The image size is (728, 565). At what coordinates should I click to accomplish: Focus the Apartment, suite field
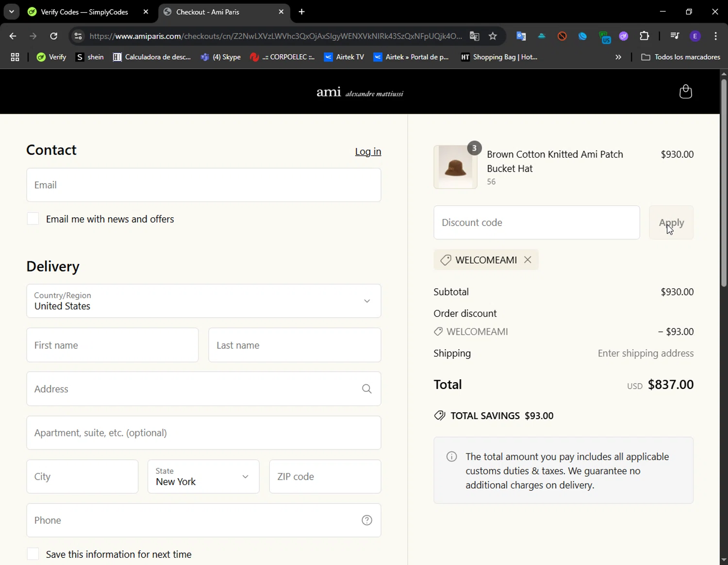click(204, 433)
